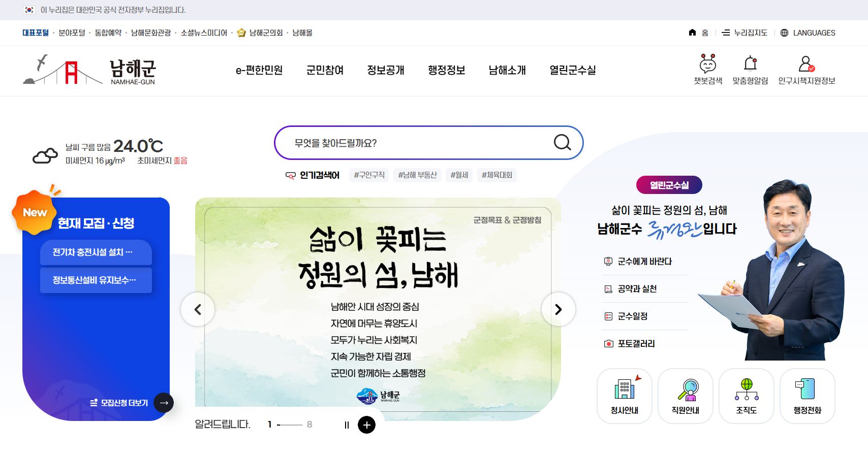Open the customized notification bell icon

pos(750,63)
